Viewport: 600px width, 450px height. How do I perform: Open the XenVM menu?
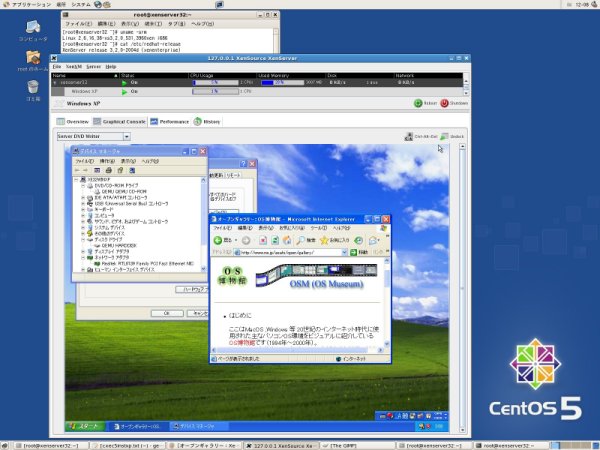(73, 67)
